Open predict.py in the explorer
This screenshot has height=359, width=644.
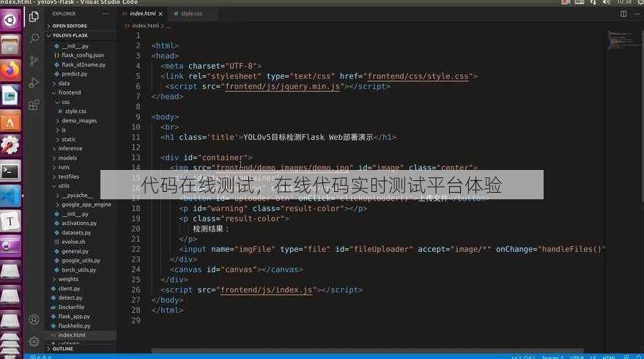click(x=74, y=74)
